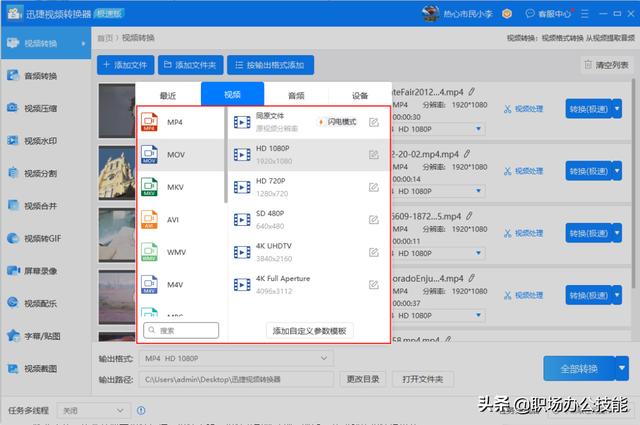Edit the HD 720P preset parameters
Viewport: 640px width, 425px height.
pos(373,187)
